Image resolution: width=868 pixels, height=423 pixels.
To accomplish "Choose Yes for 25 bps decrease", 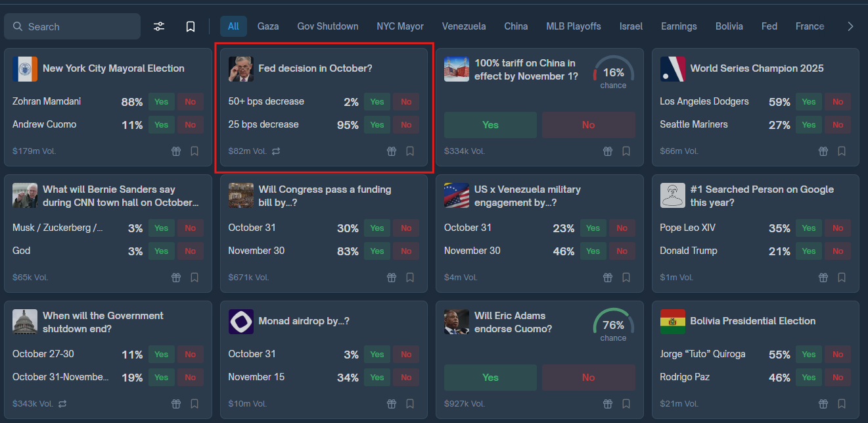I will tap(377, 125).
